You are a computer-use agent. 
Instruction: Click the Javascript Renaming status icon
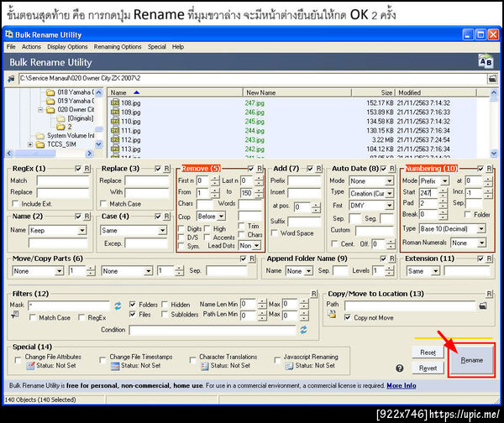(289, 366)
